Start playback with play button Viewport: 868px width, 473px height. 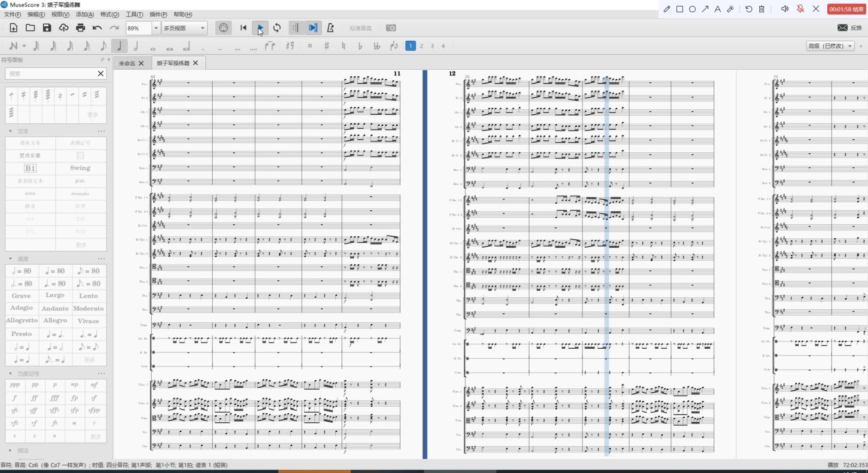coord(260,28)
